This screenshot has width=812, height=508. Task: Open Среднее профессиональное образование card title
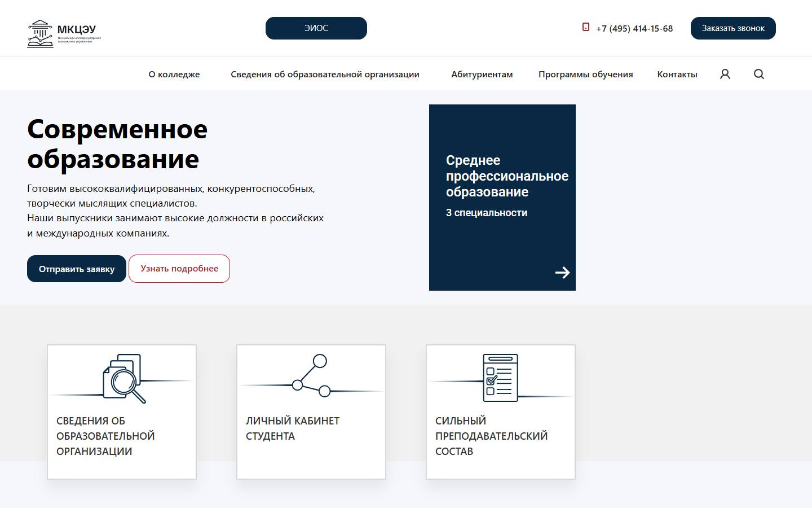[507, 176]
